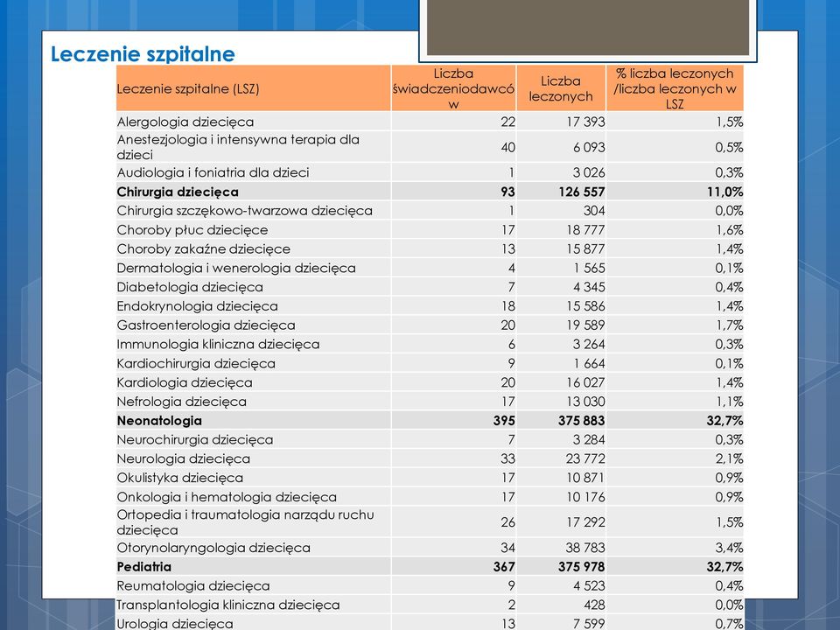Click the 'Urologia dziecięca' label
The image size is (840, 630).
(175, 624)
